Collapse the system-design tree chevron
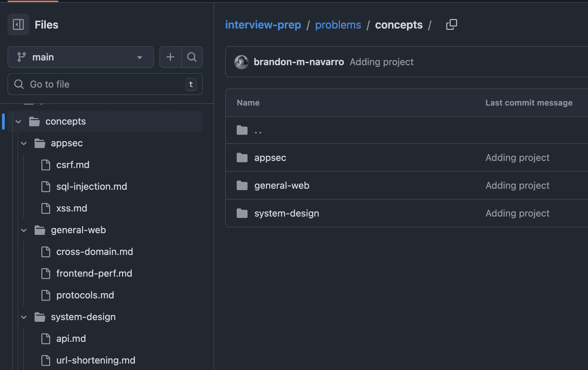Screen dimensions: 588x370 24,317
